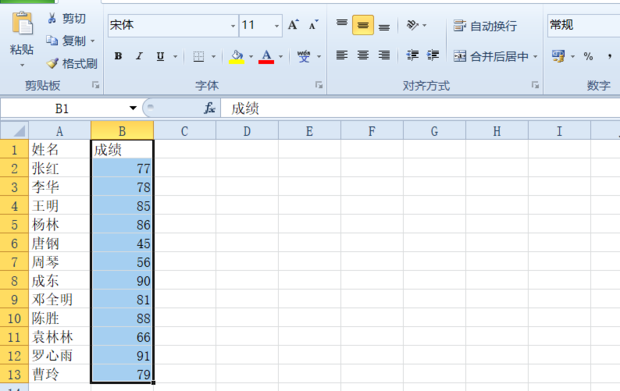Open the orientation dropdown arrow
This screenshot has width=620, height=391.
coord(425,25)
